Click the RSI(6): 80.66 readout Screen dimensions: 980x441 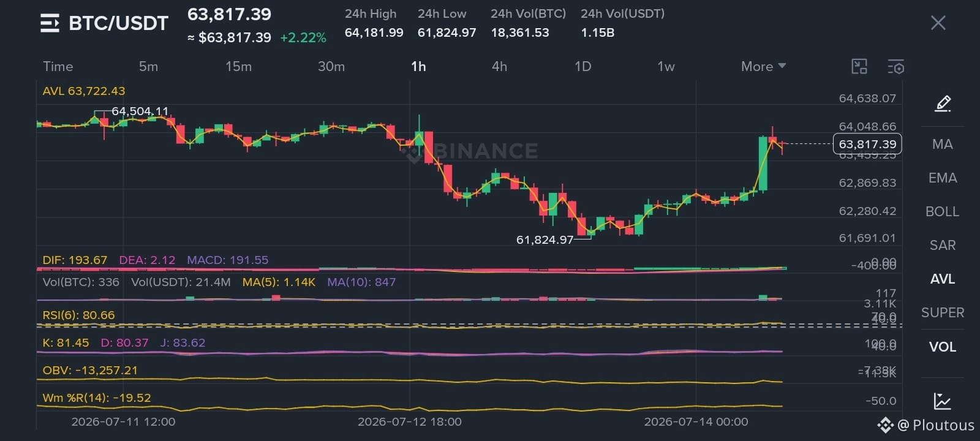pos(78,315)
